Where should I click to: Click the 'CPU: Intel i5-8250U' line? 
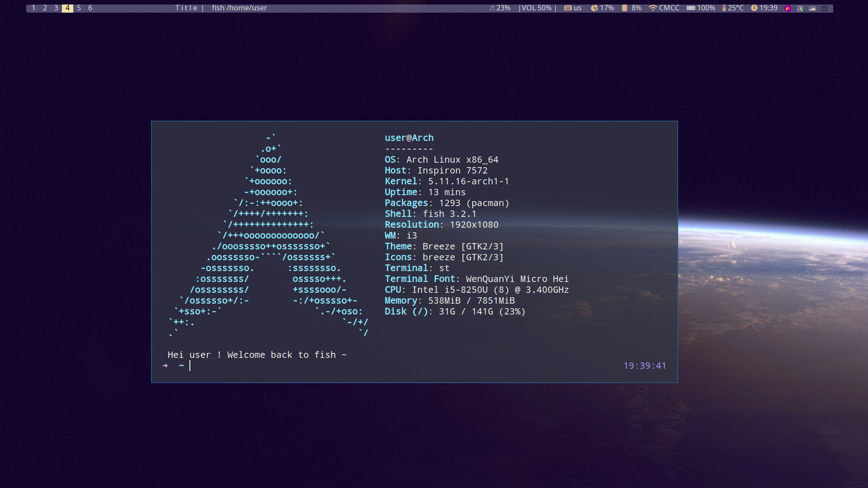click(477, 290)
